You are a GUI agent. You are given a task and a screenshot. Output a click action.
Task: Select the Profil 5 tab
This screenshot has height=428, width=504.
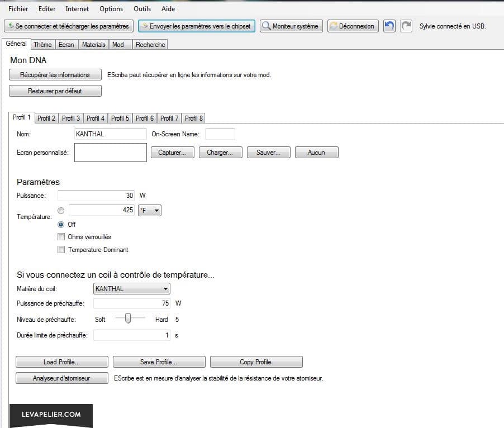120,118
